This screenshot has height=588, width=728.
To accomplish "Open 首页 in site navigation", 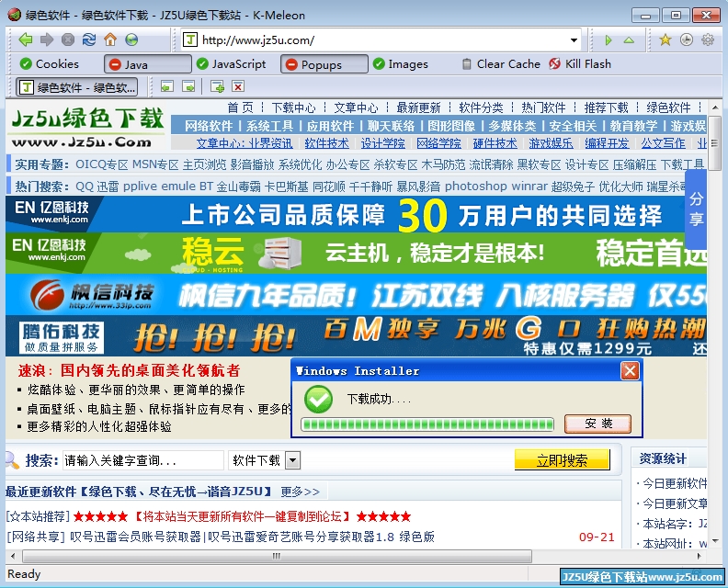I will click(241, 107).
